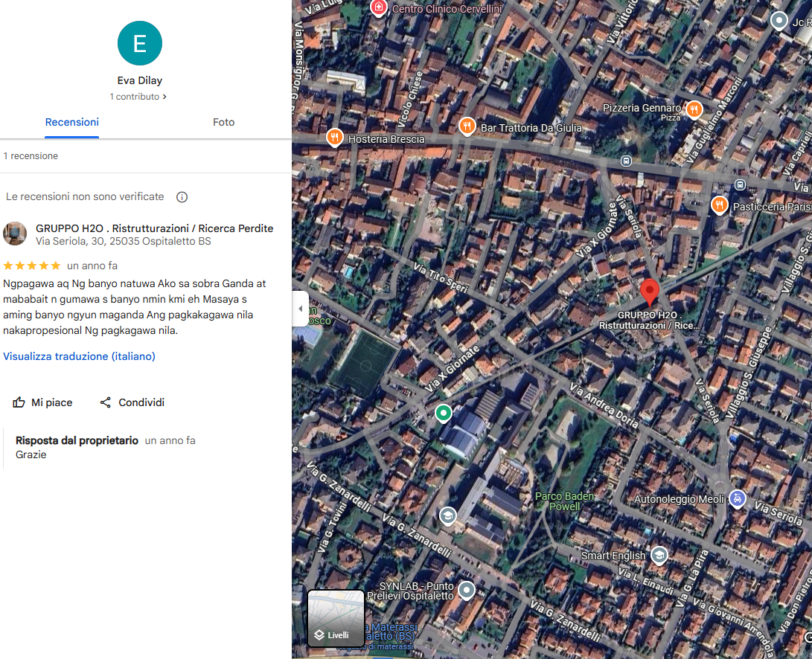Click the info icon beside unverified reviews notice
Viewport: 812px width, 659px height.
coord(182,197)
